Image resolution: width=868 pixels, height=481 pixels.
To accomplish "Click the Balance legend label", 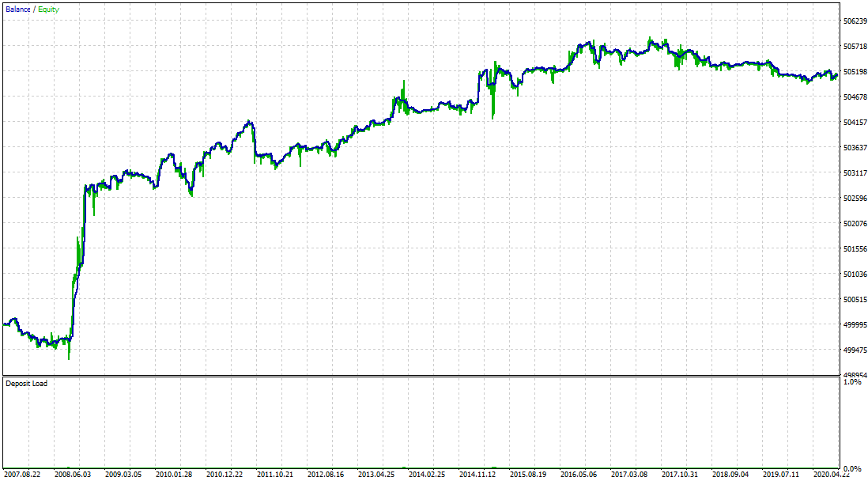I will click(x=17, y=9).
